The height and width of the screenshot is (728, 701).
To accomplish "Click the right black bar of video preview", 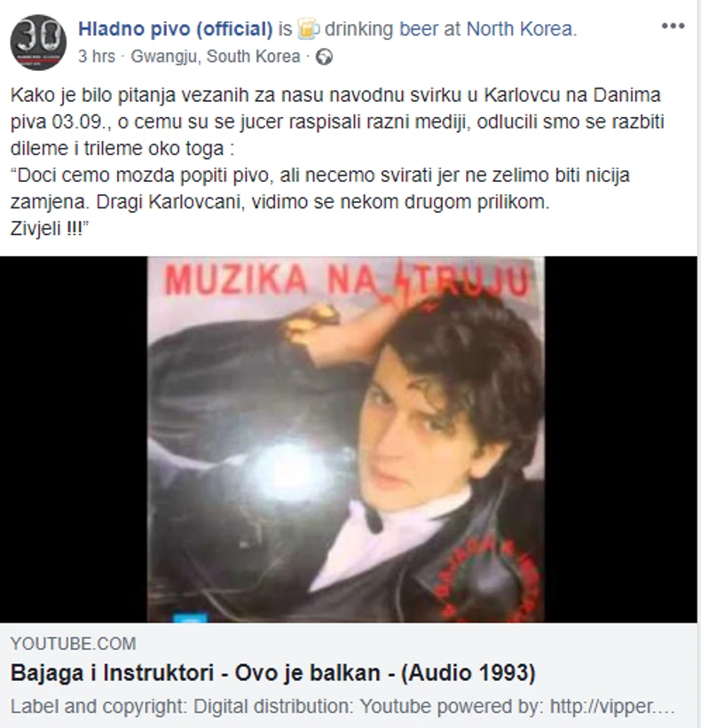I will 620,439.
